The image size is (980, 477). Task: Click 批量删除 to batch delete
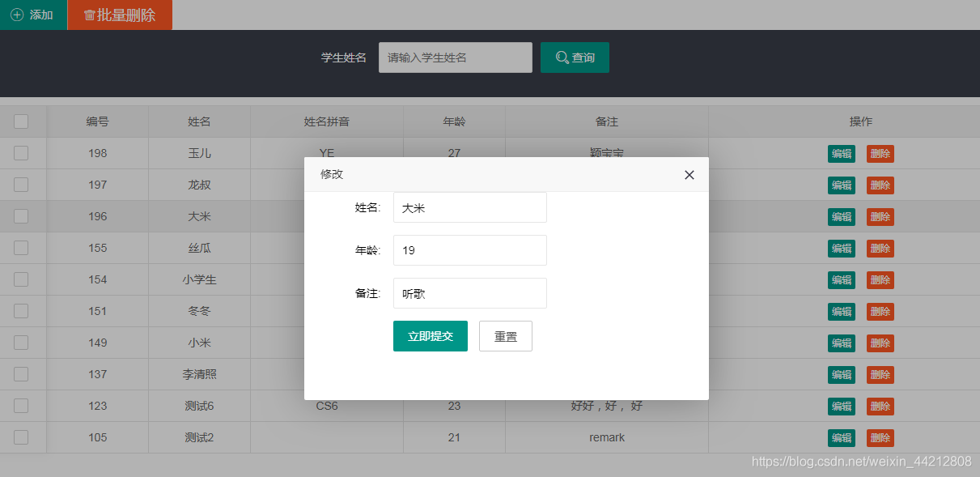(x=120, y=15)
